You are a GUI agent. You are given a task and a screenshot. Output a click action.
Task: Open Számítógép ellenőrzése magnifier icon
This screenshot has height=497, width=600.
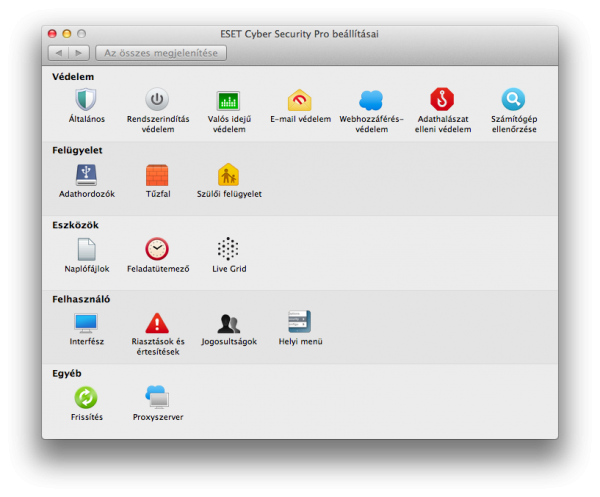[513, 99]
